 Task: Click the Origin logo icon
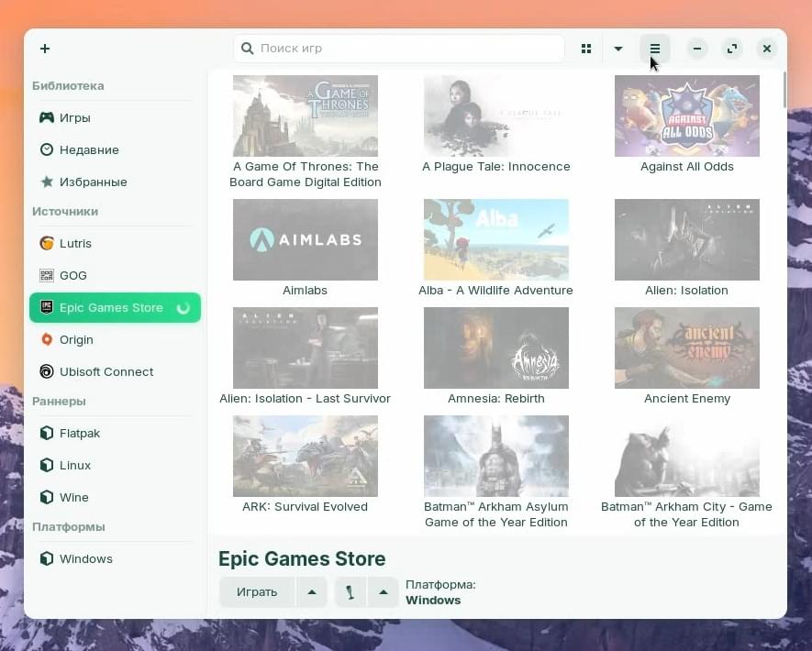tap(47, 339)
